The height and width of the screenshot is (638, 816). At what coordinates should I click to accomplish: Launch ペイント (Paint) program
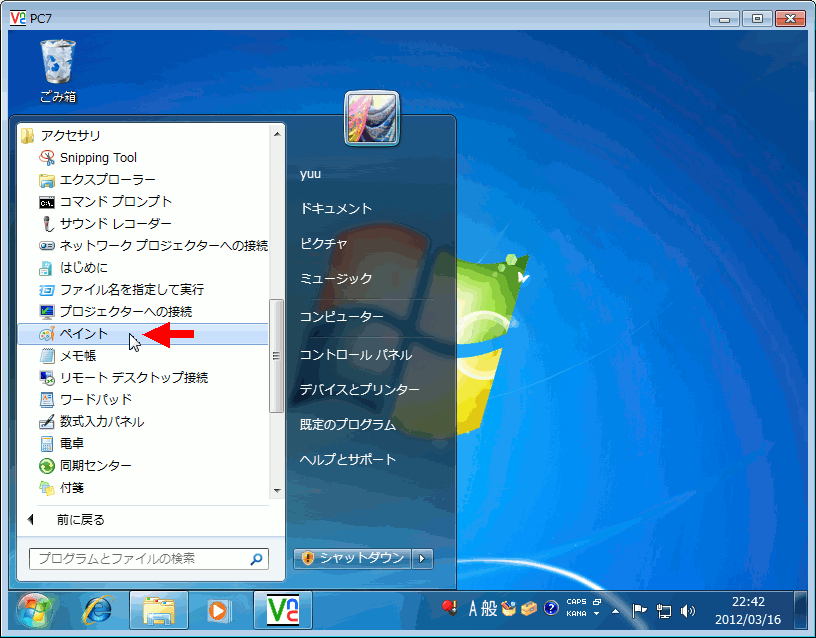83,334
